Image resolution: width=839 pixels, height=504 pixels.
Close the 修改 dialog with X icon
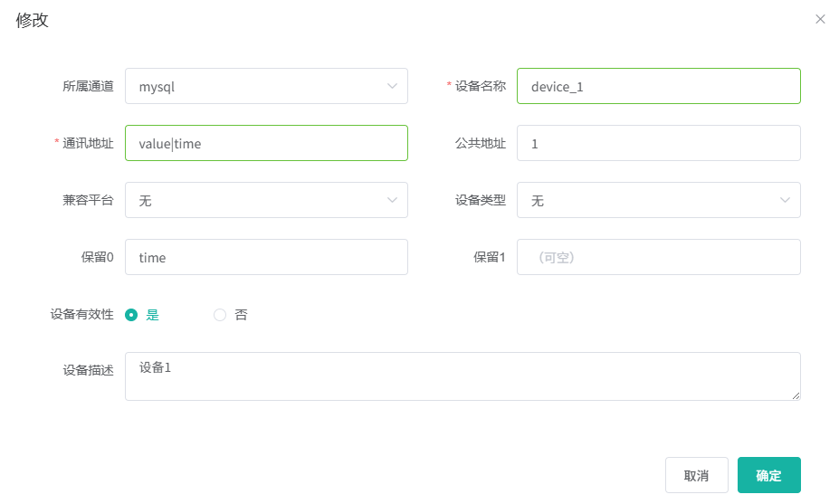(x=820, y=19)
